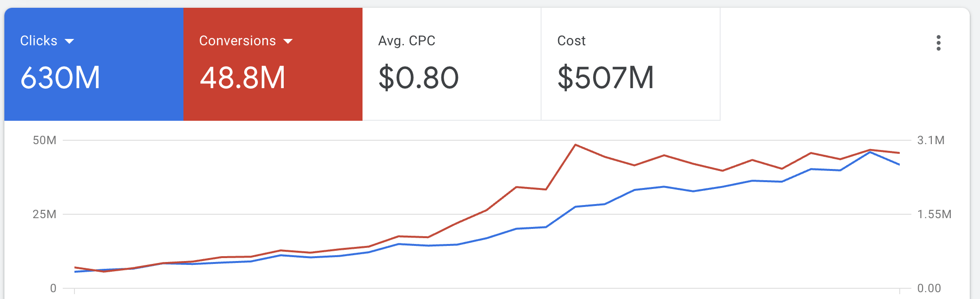Viewport: 980px width, 299px height.
Task: Expand the Conversions metric dropdown arrow
Action: 288,41
